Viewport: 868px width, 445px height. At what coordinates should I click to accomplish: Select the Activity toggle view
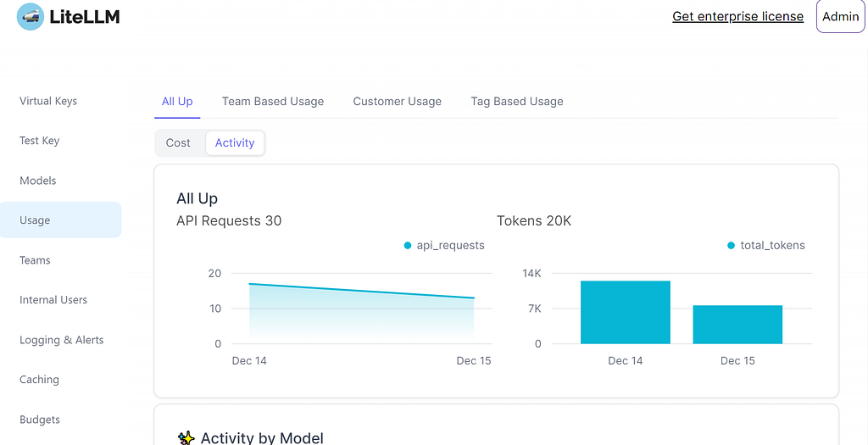(235, 142)
